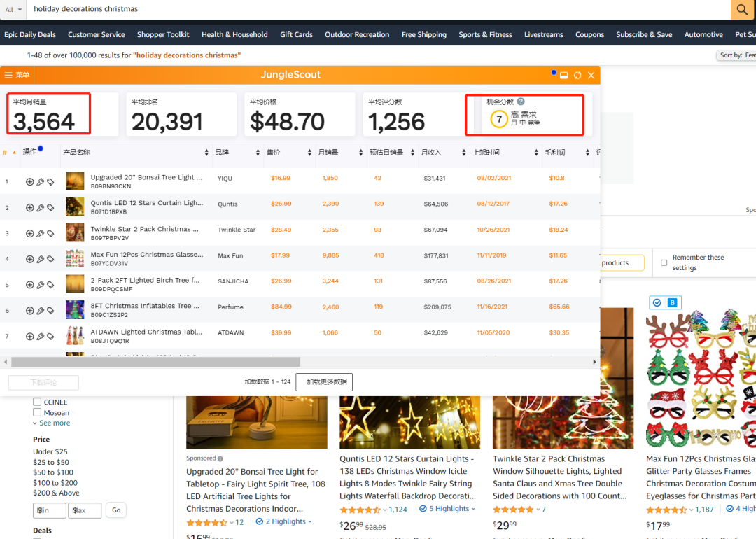The image size is (756, 539).
Task: Sort JungleScout table by product name column
Action: 206,153
